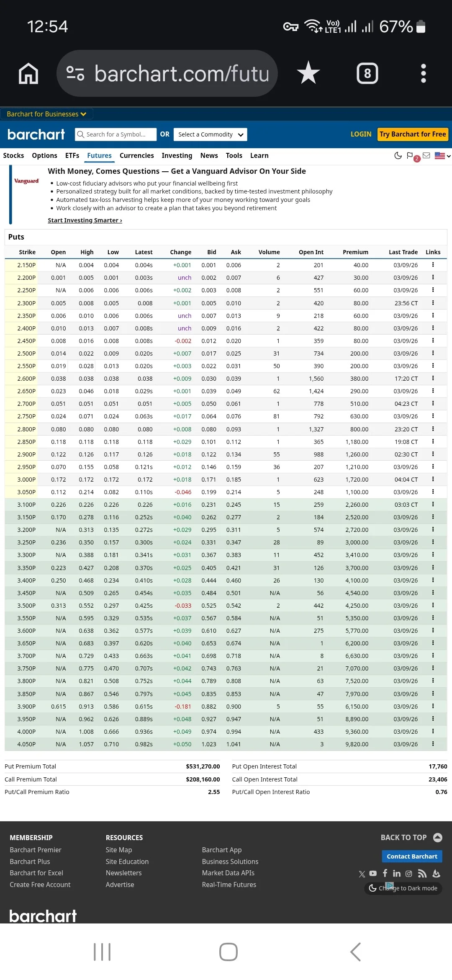Image resolution: width=452 pixels, height=980 pixels.
Task: Open US flag country selector
Action: pos(442,156)
